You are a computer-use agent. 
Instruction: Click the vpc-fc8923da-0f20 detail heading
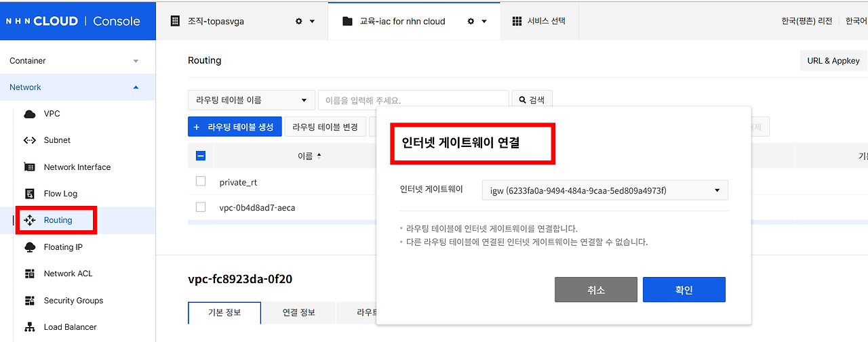(240, 279)
